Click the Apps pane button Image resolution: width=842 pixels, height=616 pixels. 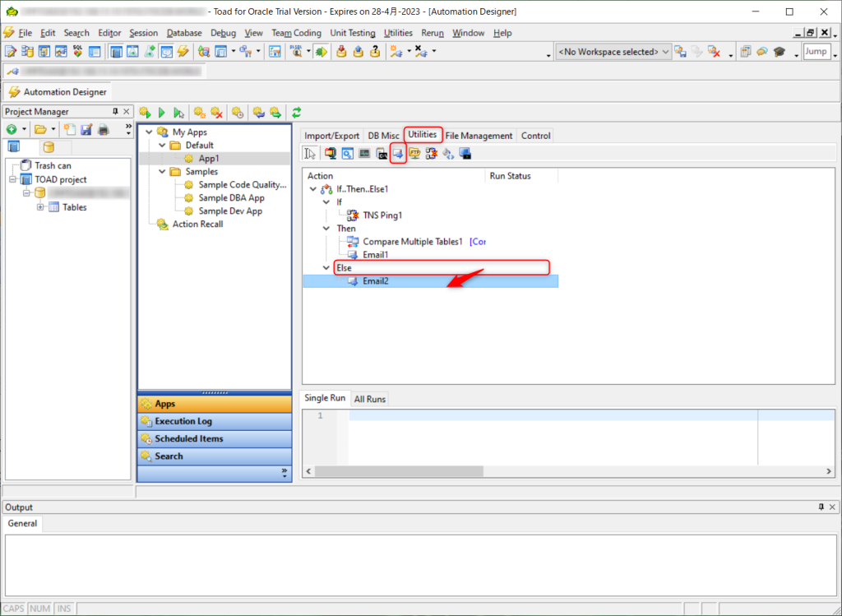click(215, 404)
